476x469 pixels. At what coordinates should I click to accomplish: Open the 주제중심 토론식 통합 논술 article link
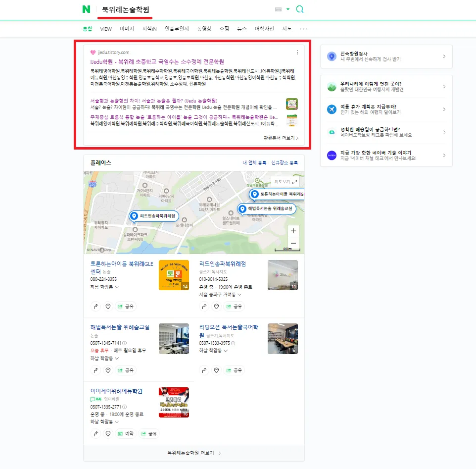[184, 117]
